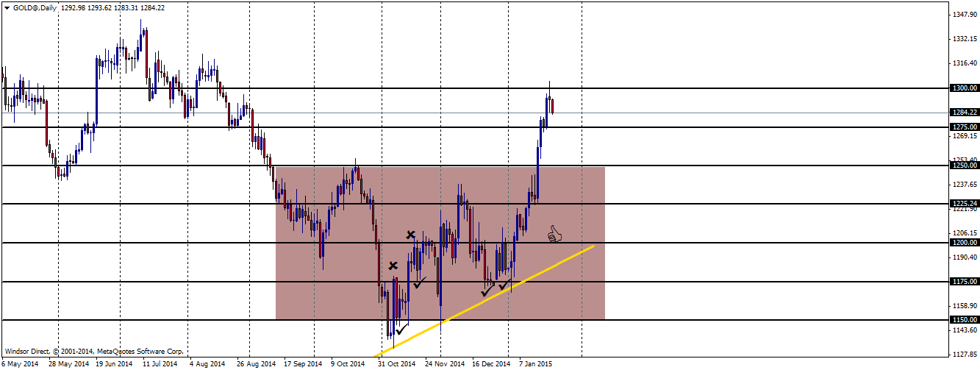Click the 6 May 2014 date on time axis
The width and height of the screenshot is (980, 370).
pos(20,363)
